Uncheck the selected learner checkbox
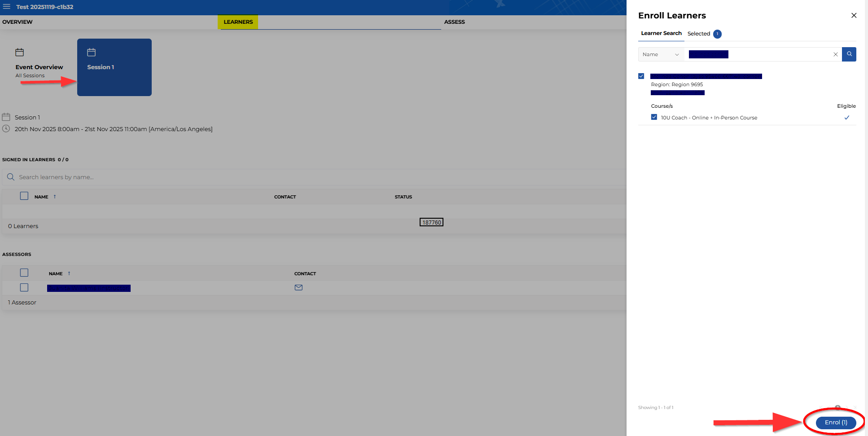868x436 pixels. click(x=641, y=76)
